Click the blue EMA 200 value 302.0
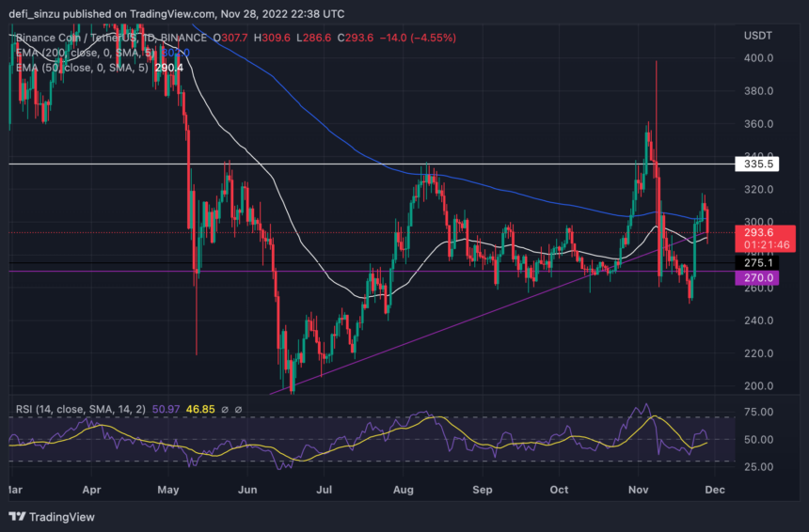The height and width of the screenshot is (532, 809). [179, 53]
